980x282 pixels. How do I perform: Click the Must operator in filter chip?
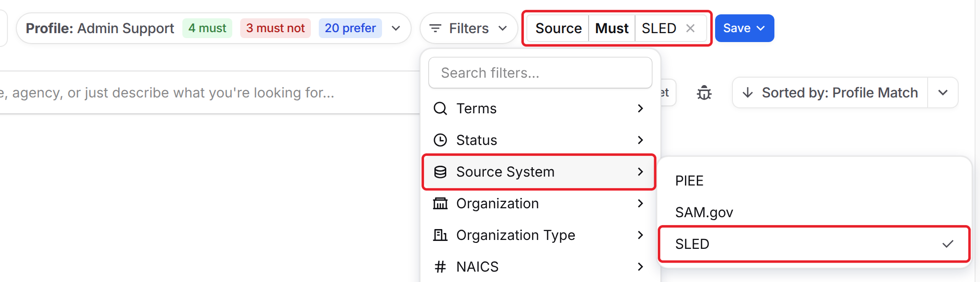point(612,28)
